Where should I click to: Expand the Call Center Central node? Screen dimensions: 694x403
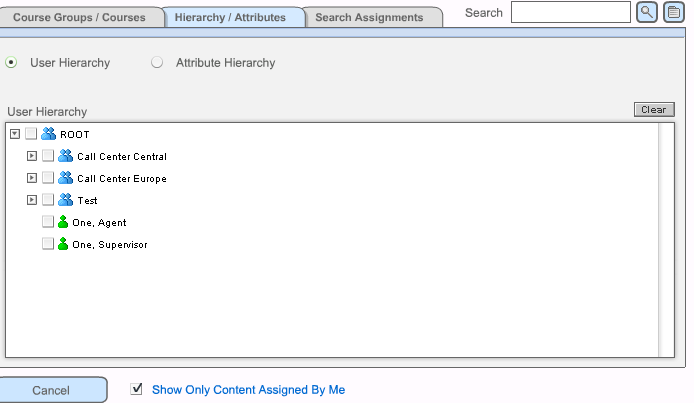[32, 156]
